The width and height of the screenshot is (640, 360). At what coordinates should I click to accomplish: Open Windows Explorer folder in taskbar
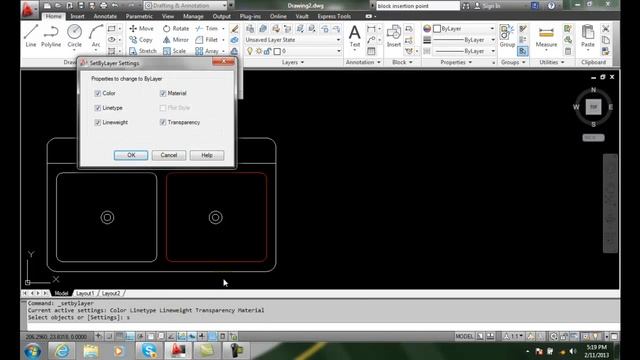coord(91,351)
